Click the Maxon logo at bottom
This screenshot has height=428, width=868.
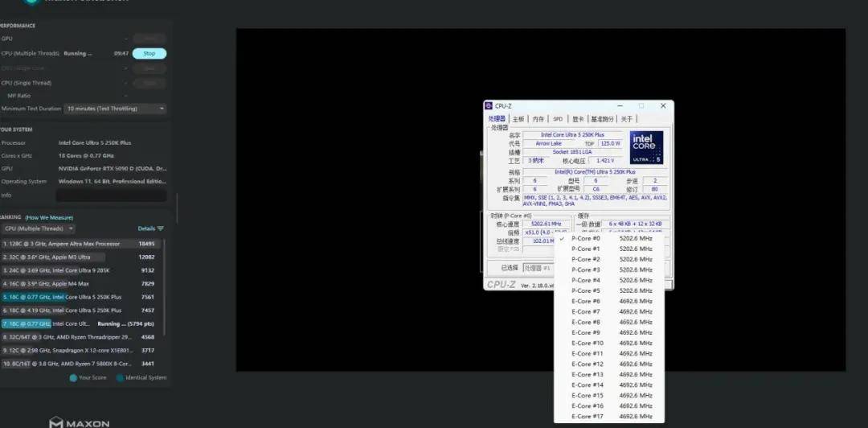tap(79, 423)
